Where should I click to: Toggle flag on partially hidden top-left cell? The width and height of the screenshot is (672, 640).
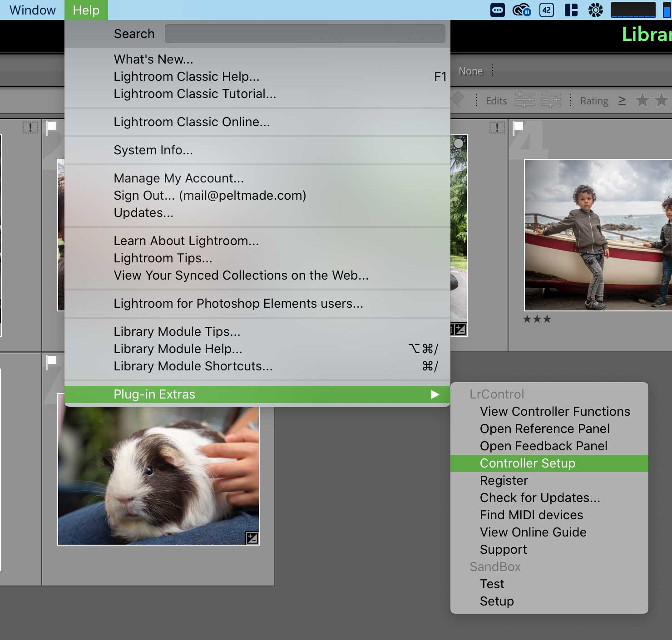(51, 128)
